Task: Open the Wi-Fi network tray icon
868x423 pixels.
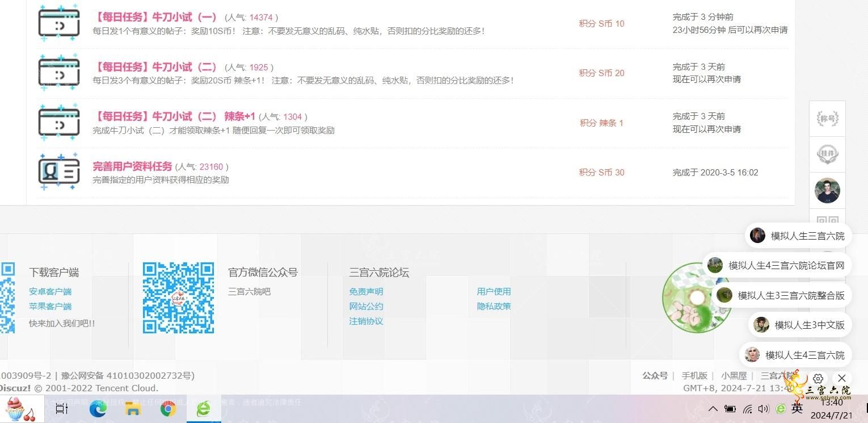Action: tap(748, 409)
